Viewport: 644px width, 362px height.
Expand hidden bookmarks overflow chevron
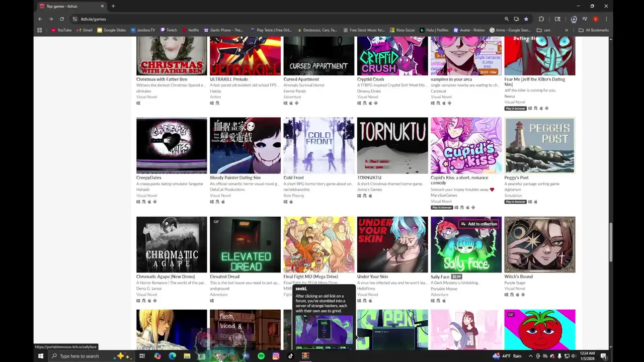pyautogui.click(x=567, y=30)
